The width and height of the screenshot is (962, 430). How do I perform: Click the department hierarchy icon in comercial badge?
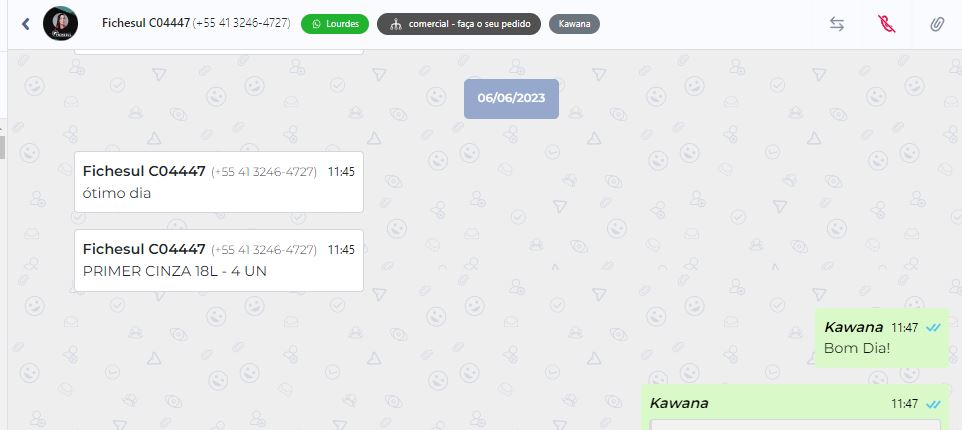pos(396,25)
